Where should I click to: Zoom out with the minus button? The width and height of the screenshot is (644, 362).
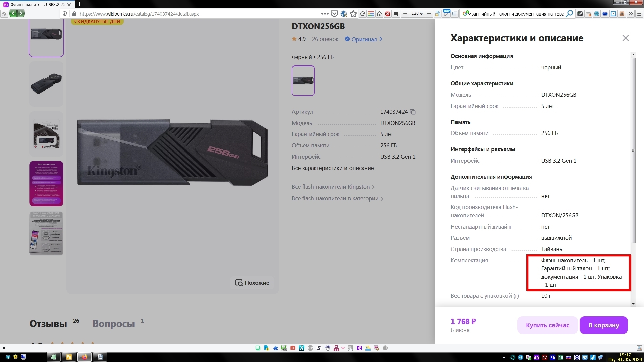[405, 14]
